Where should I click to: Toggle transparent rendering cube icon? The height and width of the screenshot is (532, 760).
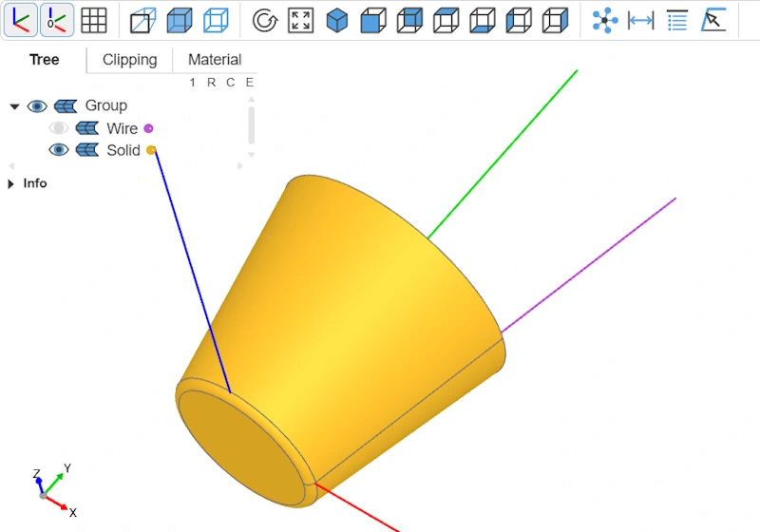pos(180,20)
